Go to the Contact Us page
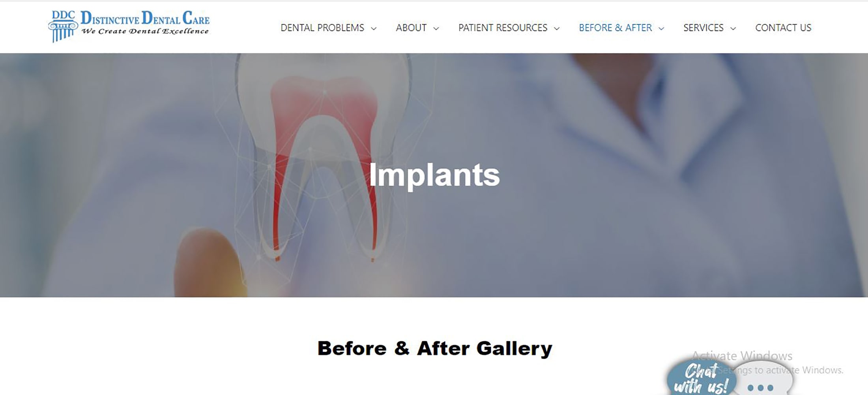Image resolution: width=868 pixels, height=395 pixels. [783, 28]
